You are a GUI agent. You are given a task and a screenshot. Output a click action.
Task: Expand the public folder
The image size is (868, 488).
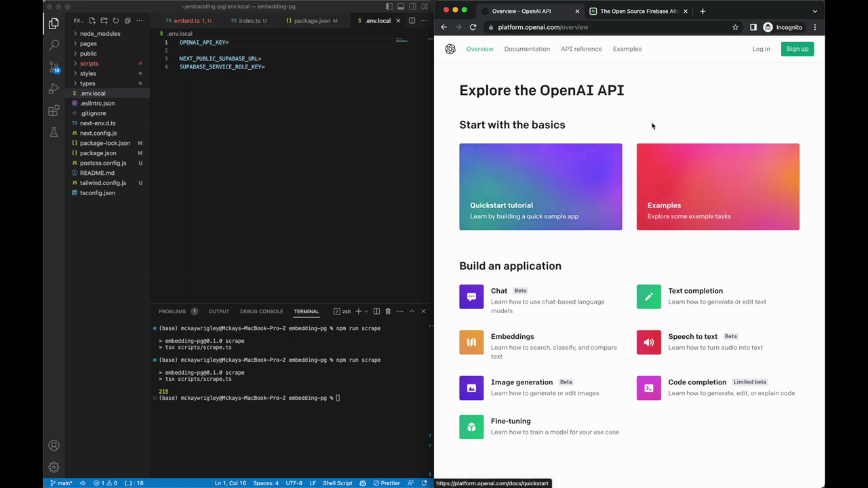(88, 54)
